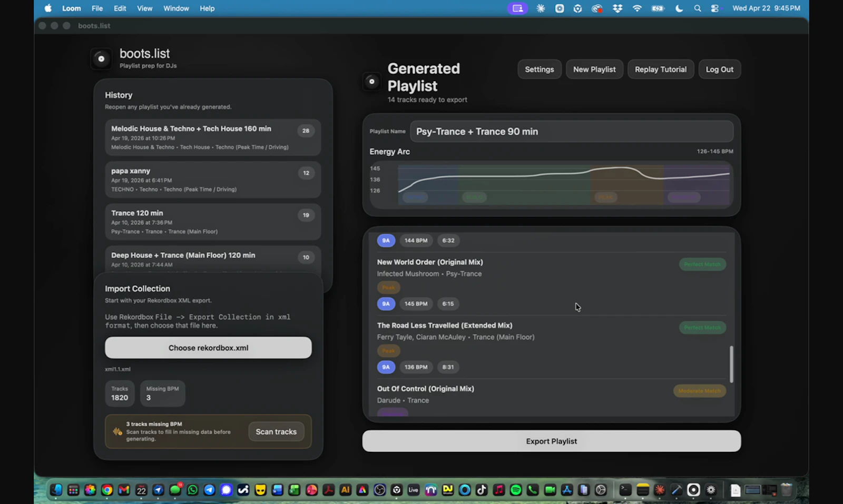Click Loom recording icon in menu bar

517,8
